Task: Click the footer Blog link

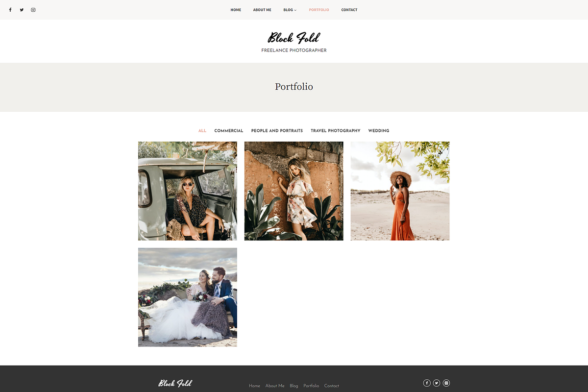Action: (294, 386)
